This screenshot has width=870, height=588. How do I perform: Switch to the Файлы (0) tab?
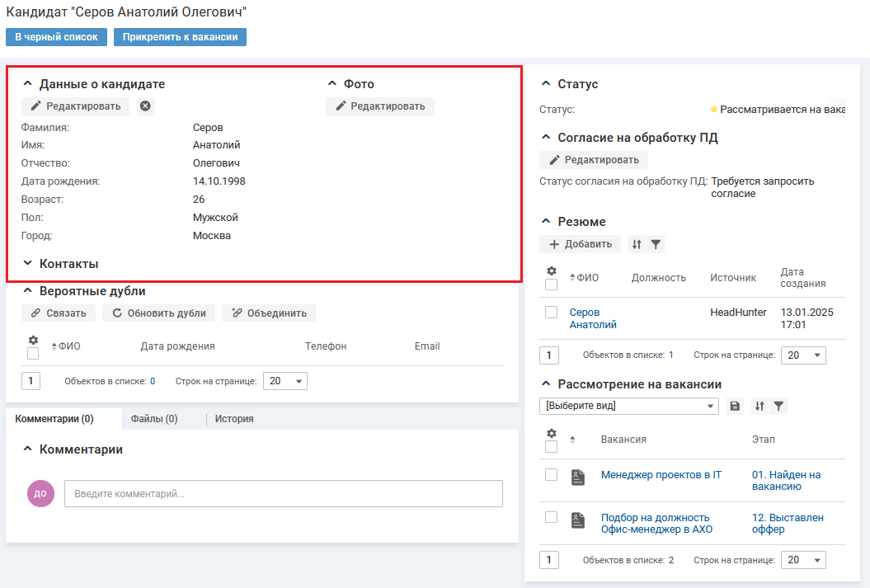(154, 419)
